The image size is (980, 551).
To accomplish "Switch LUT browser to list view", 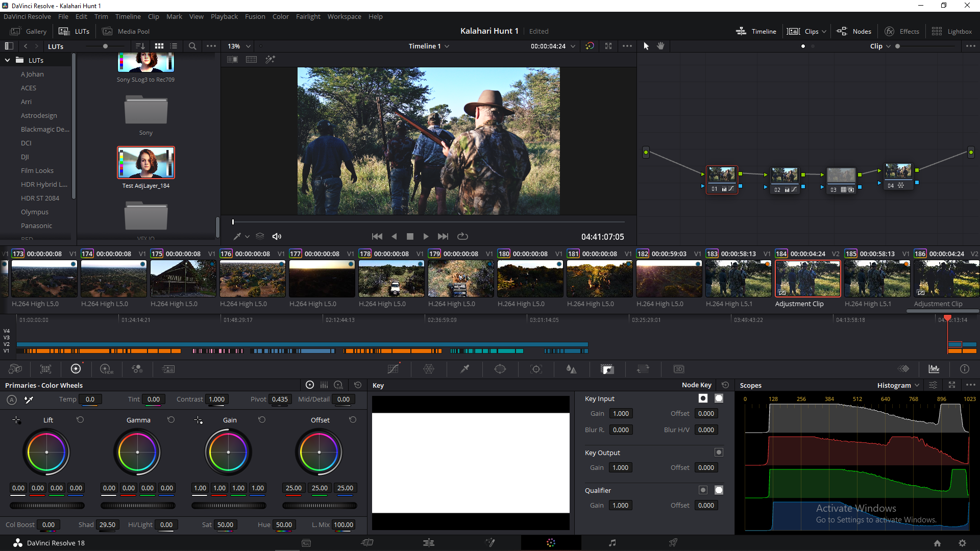I will [174, 46].
